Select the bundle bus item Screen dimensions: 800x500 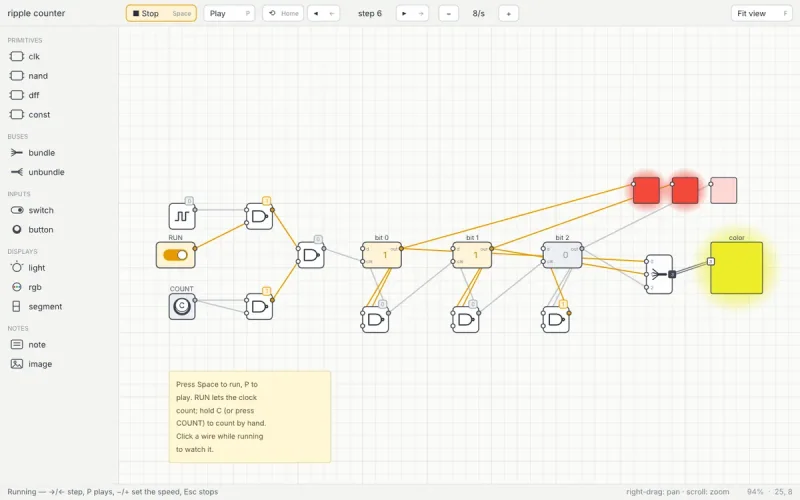32,153
